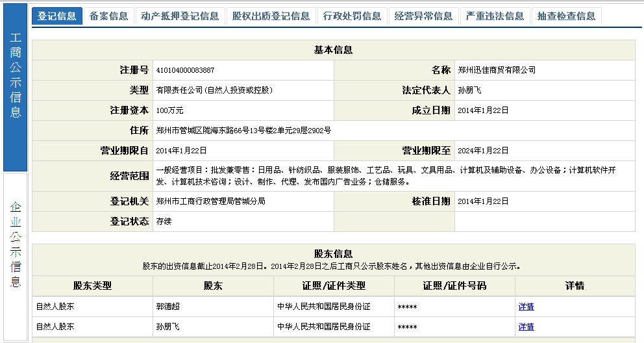Click the 经营范围 field label
The height and width of the screenshot is (343, 644).
(129, 176)
